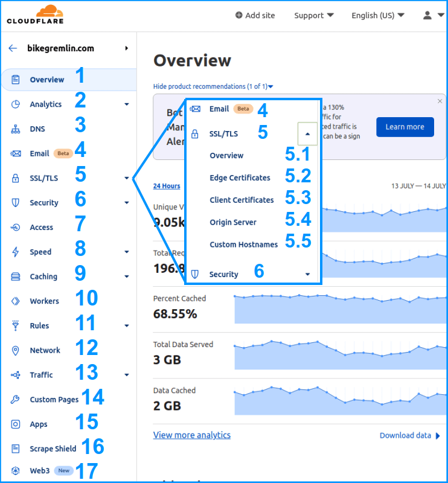
Task: Click the Add site plus icon
Action: (238, 15)
